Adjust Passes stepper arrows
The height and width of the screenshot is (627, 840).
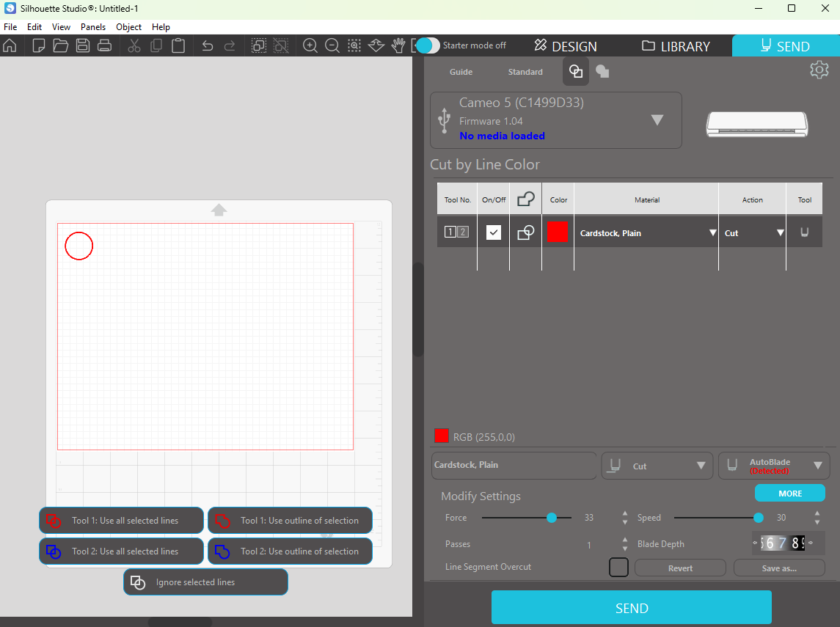click(x=624, y=544)
